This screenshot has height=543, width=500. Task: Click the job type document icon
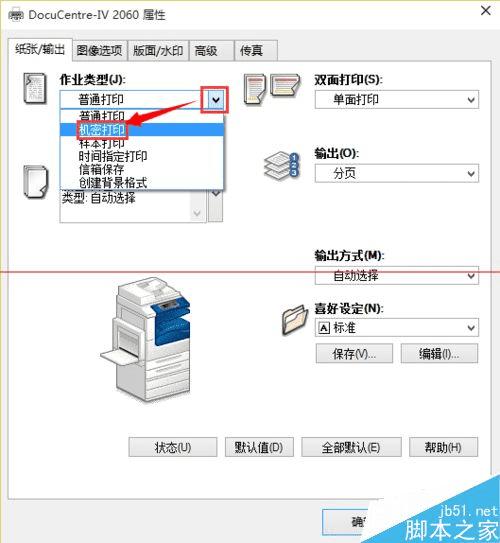tap(35, 88)
